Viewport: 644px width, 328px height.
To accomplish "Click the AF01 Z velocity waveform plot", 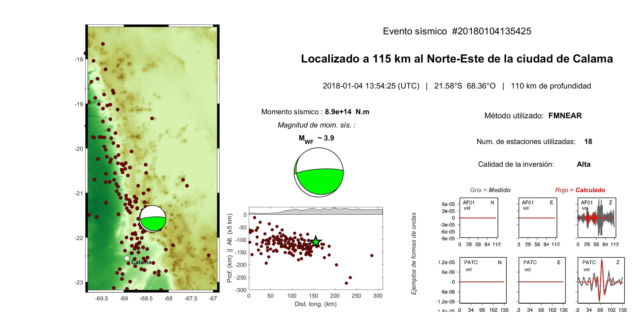I will 597,218.
